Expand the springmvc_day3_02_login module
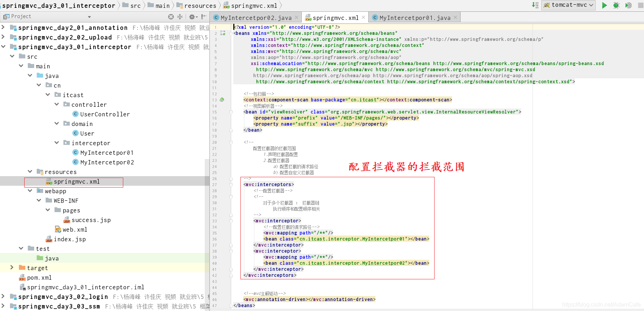This screenshot has width=644, height=311. [x=3, y=296]
